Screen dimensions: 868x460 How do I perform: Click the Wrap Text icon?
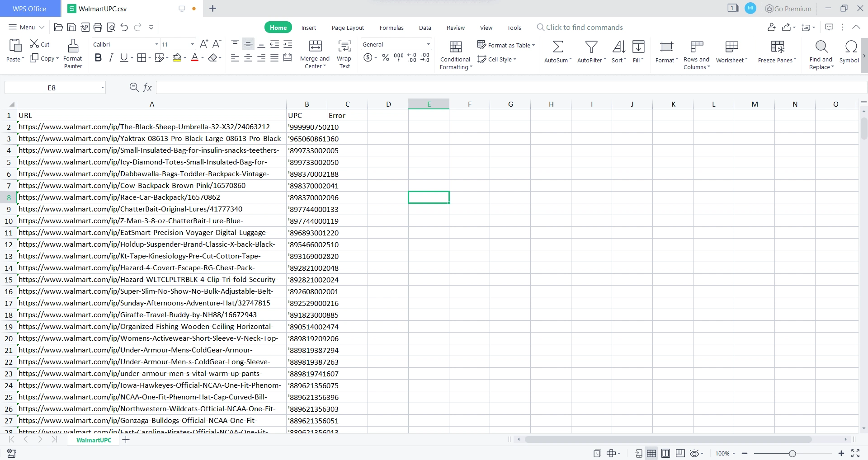pos(344,46)
